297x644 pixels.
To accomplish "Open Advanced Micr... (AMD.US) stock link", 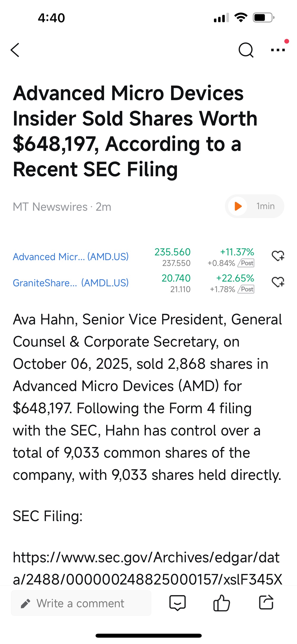I will click(71, 257).
